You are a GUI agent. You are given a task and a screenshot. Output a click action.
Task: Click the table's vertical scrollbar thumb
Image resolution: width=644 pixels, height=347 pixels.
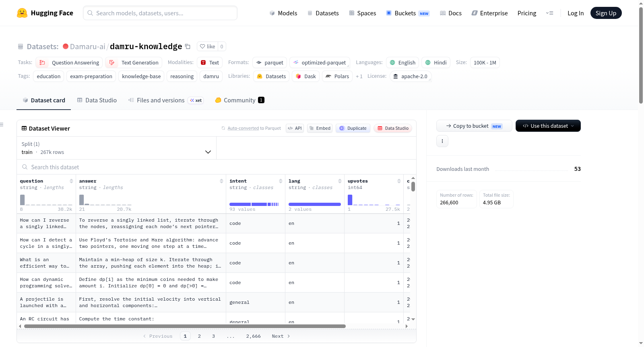(413, 187)
